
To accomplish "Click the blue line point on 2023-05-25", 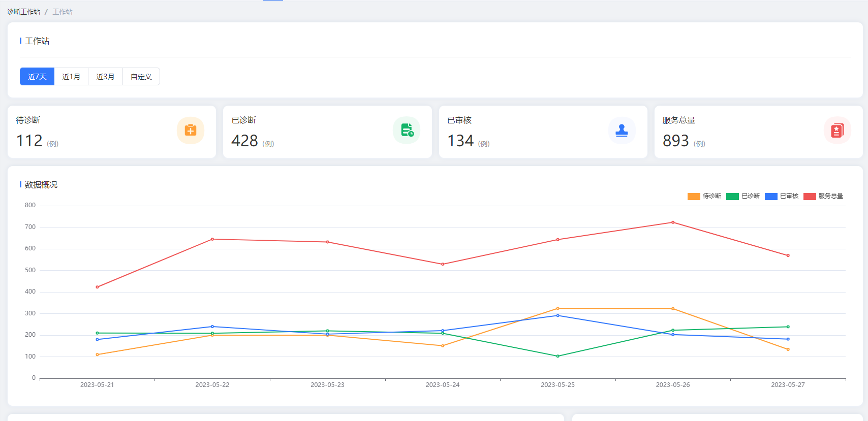I will [x=557, y=315].
